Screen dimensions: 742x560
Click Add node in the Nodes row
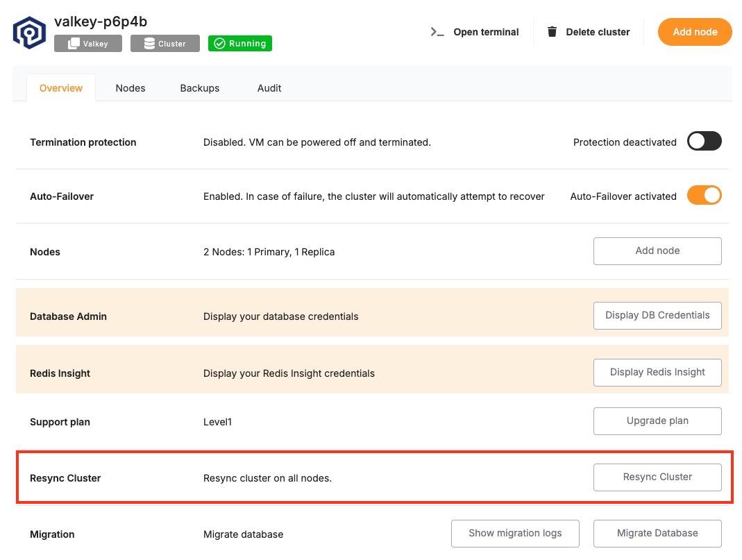coord(657,251)
